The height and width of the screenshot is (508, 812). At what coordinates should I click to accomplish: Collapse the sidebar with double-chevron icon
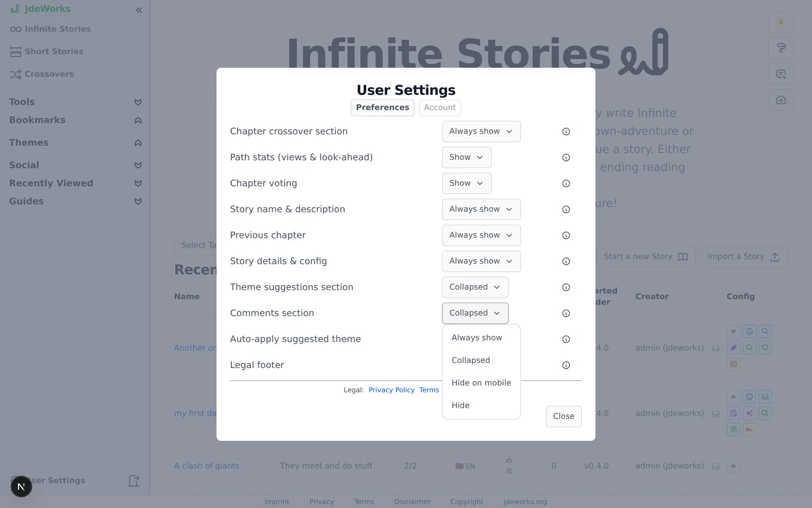pyautogui.click(x=139, y=10)
